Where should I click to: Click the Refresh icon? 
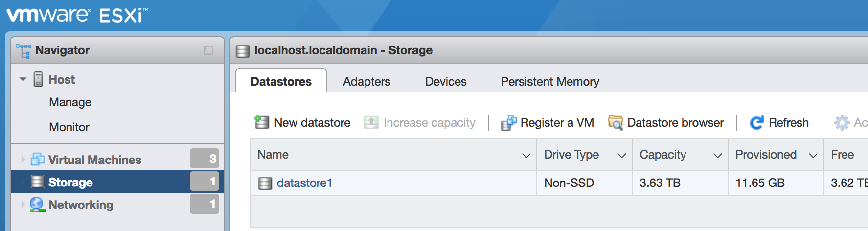tap(756, 122)
